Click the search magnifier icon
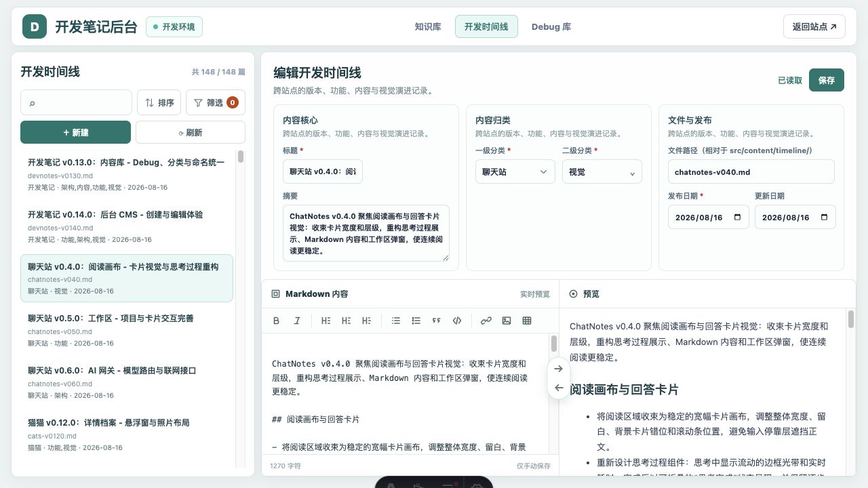 pos(32,103)
